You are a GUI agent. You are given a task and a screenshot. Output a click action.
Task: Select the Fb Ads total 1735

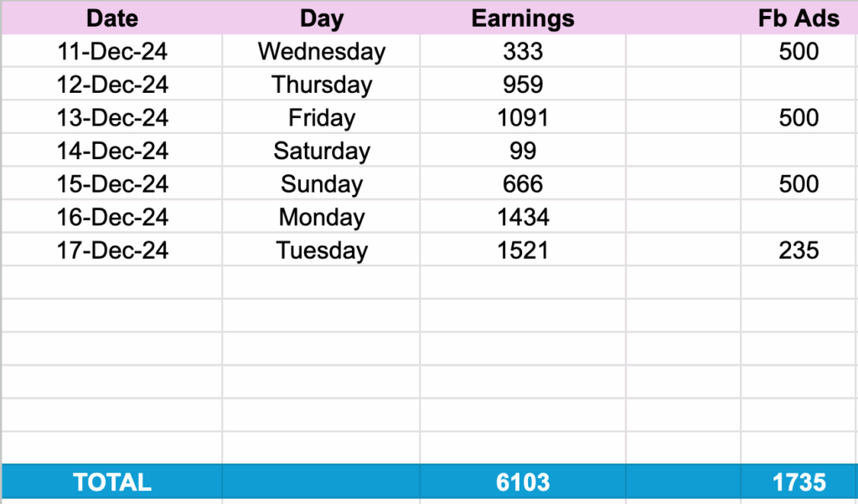point(799,482)
